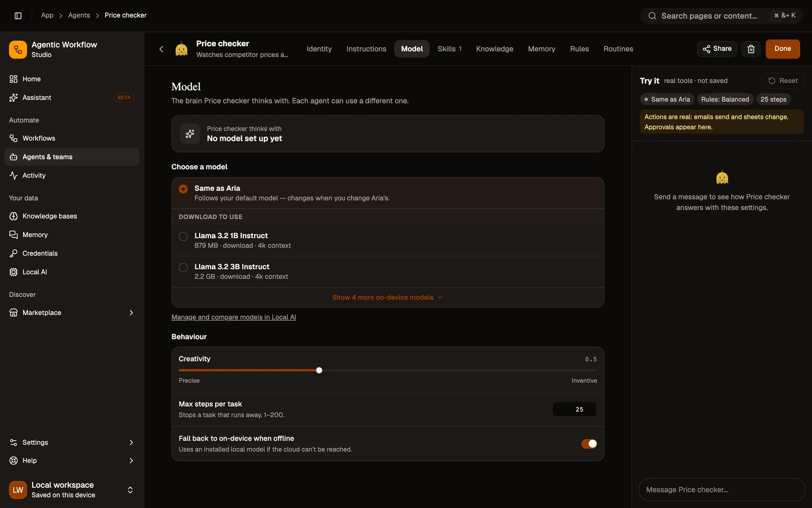
Task: Expand the Help chevron arrow
Action: tap(131, 460)
